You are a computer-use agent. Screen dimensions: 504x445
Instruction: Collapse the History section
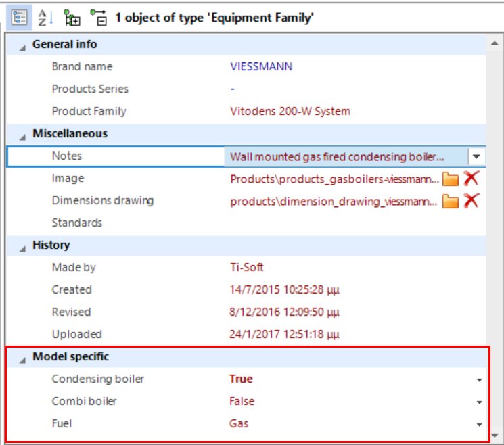pos(22,246)
